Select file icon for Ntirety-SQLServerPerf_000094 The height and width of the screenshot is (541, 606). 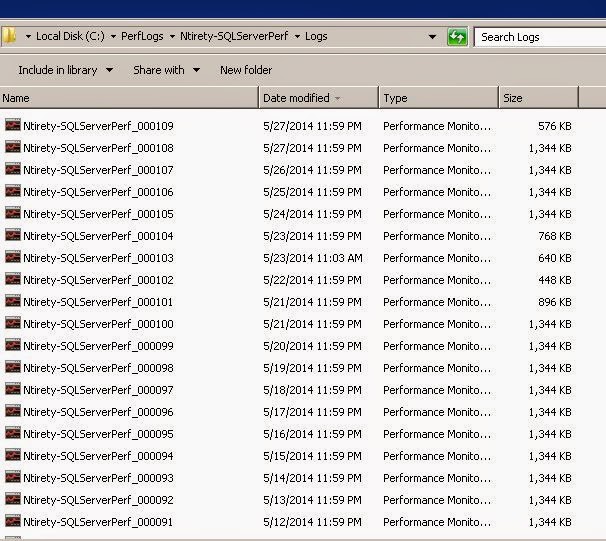point(13,456)
